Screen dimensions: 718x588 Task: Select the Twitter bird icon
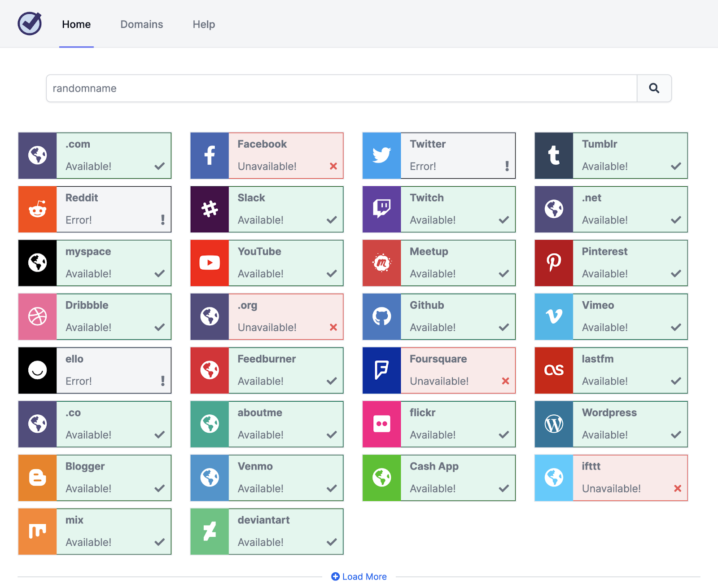coord(381,155)
